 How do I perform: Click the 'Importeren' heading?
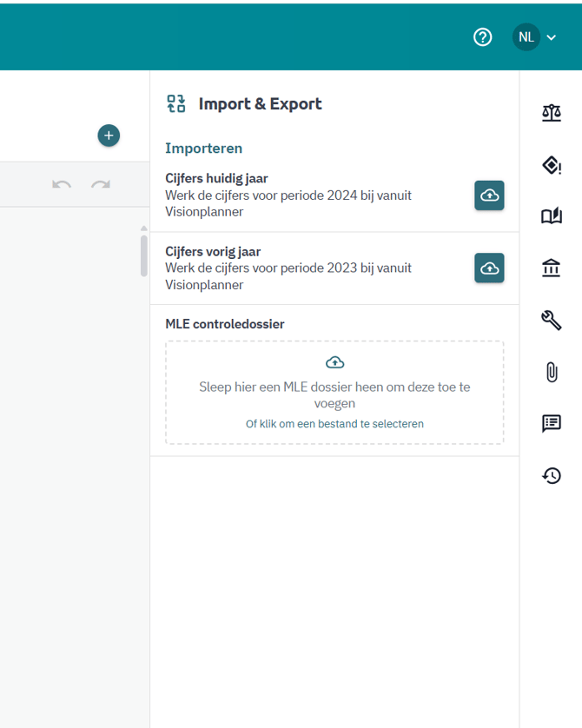[x=204, y=149]
